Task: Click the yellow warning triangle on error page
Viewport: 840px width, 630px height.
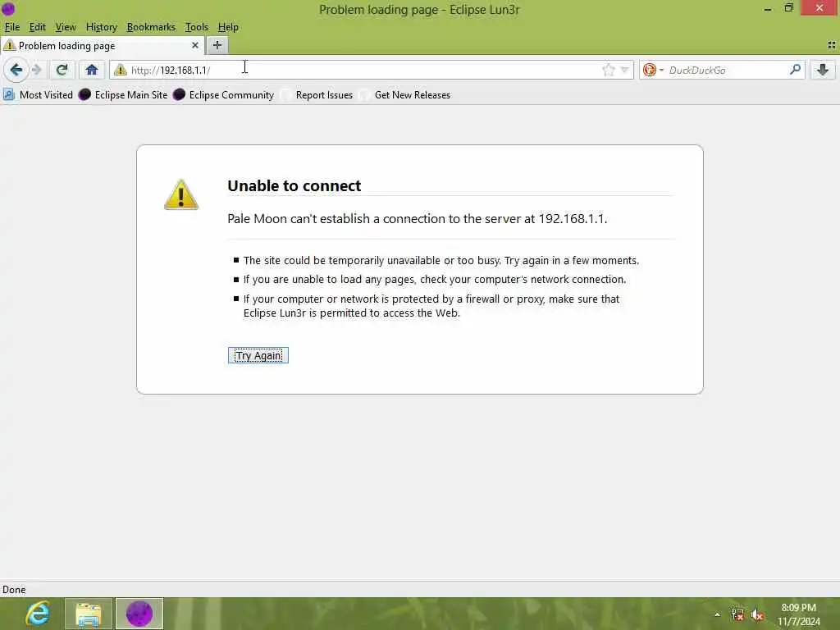Action: click(181, 194)
